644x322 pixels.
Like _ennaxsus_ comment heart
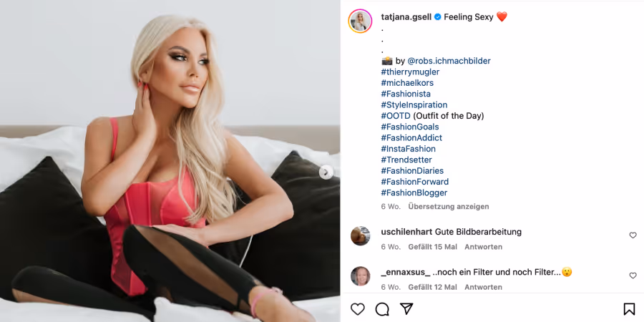pos(633,275)
